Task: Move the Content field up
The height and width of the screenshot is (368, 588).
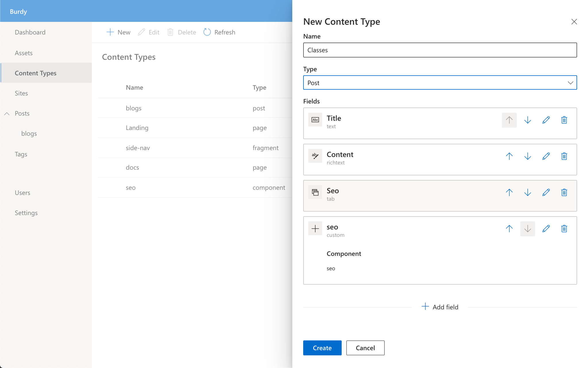Action: pyautogui.click(x=509, y=156)
